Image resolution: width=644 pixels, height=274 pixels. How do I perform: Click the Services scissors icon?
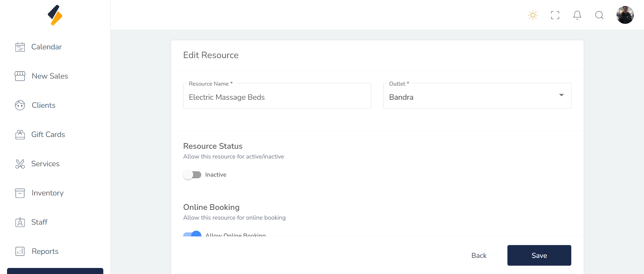point(20,164)
